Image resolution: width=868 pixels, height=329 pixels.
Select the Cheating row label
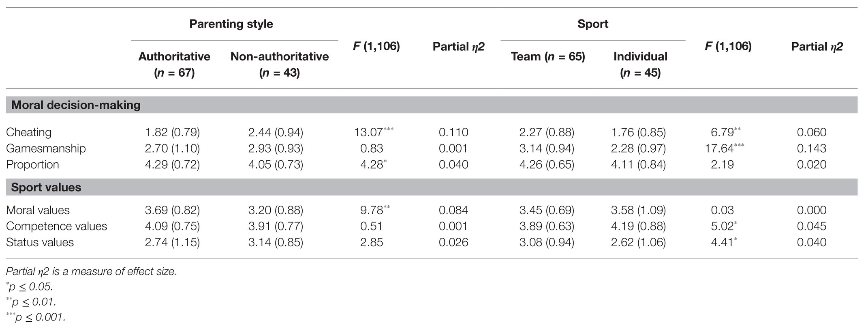(x=29, y=132)
